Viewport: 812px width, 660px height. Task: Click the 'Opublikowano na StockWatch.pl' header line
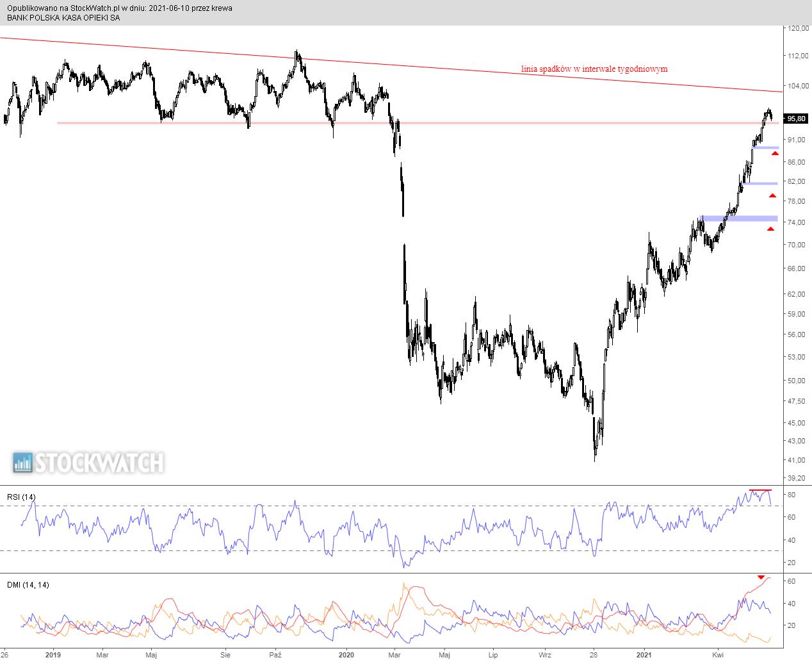tap(120, 8)
